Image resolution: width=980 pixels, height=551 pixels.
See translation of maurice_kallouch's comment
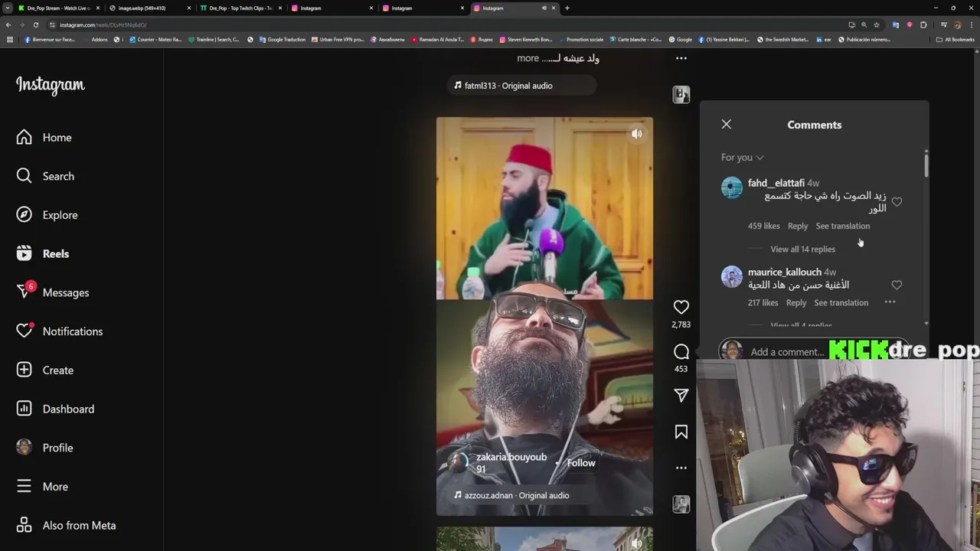(841, 303)
